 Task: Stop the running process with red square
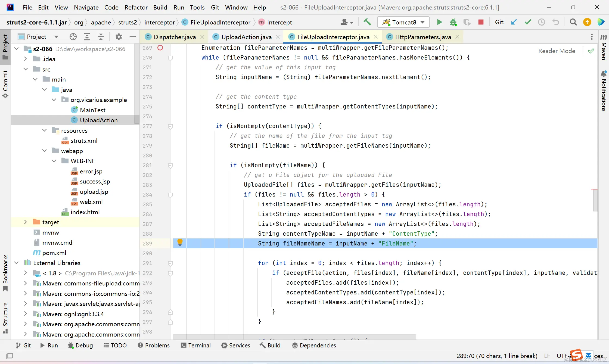click(481, 22)
